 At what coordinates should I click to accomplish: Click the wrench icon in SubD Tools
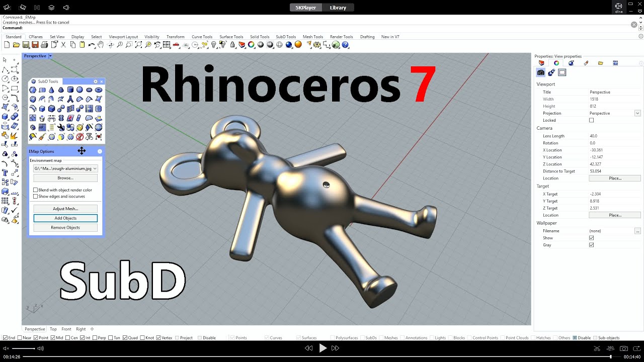tap(61, 127)
